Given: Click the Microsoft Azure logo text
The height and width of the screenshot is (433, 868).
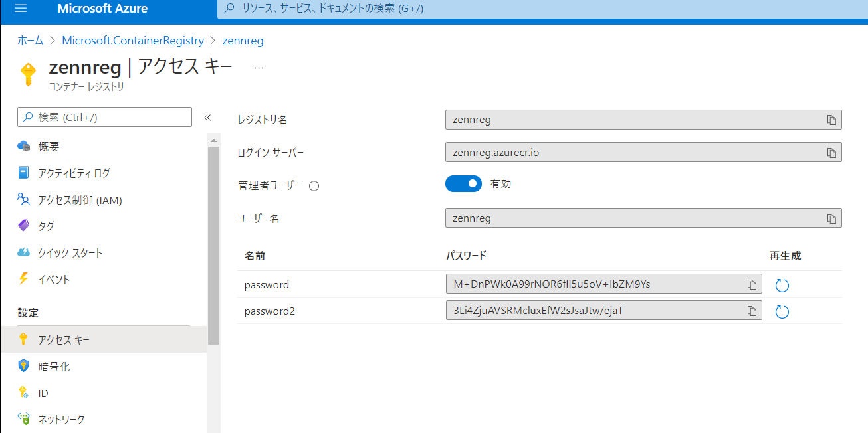Looking at the screenshot, I should pos(102,9).
